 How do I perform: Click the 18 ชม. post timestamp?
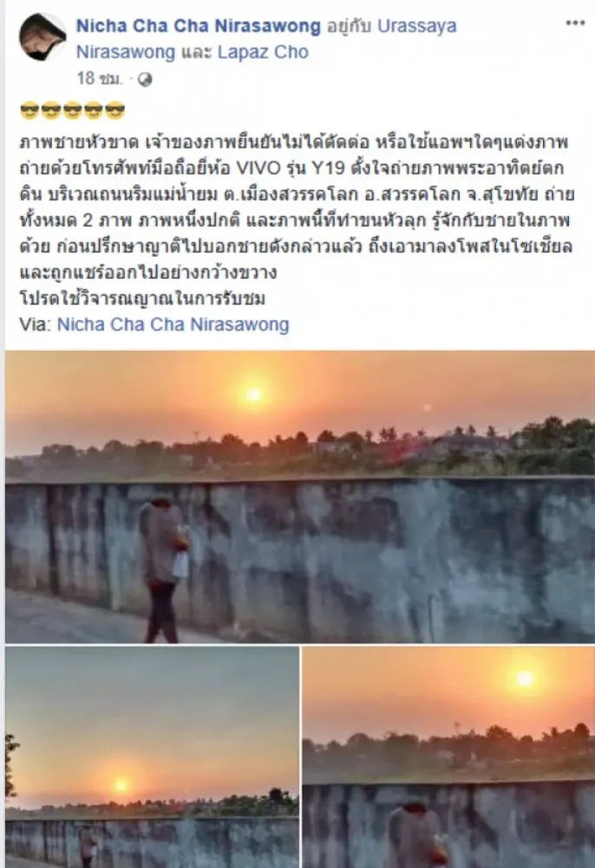pos(99,79)
